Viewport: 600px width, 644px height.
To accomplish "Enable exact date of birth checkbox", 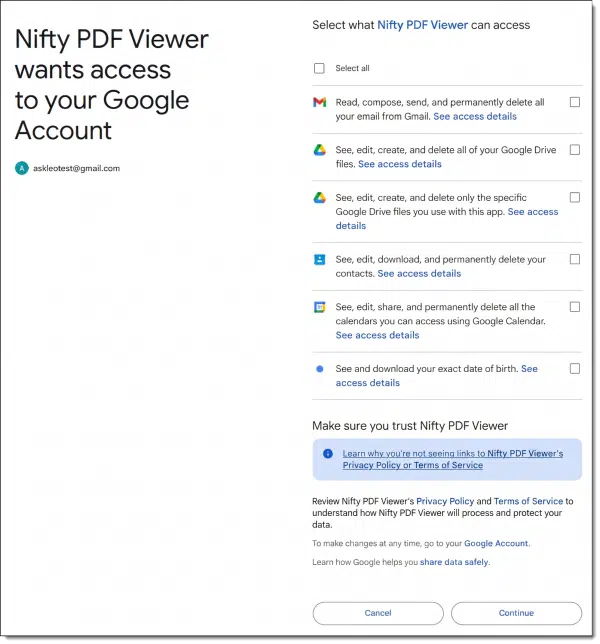I will pyautogui.click(x=575, y=368).
